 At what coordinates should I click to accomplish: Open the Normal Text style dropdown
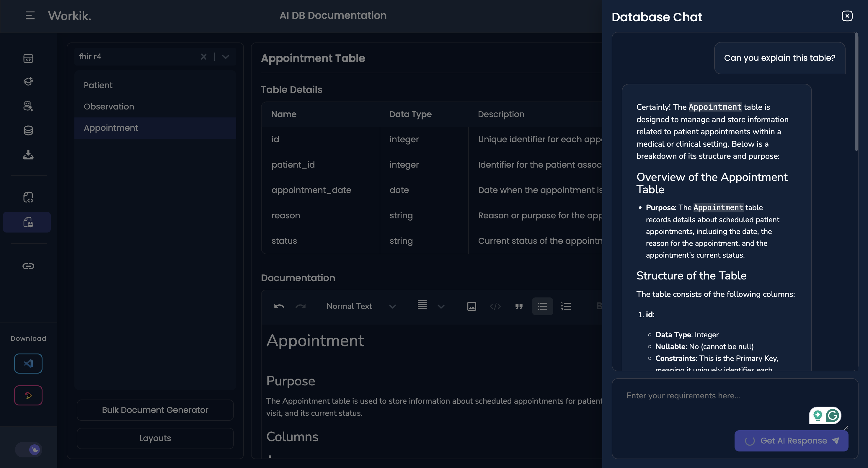360,306
